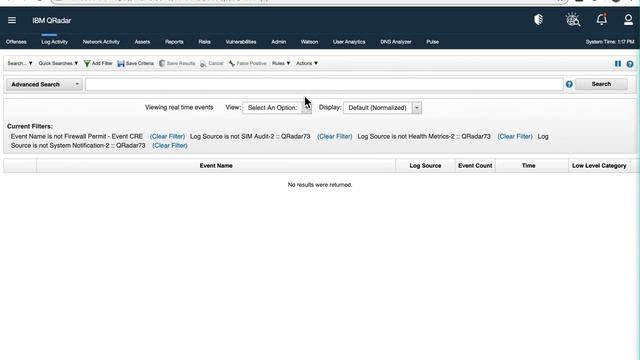Sort by Low Level Category column header
The image size is (640, 360).
(x=599, y=166)
